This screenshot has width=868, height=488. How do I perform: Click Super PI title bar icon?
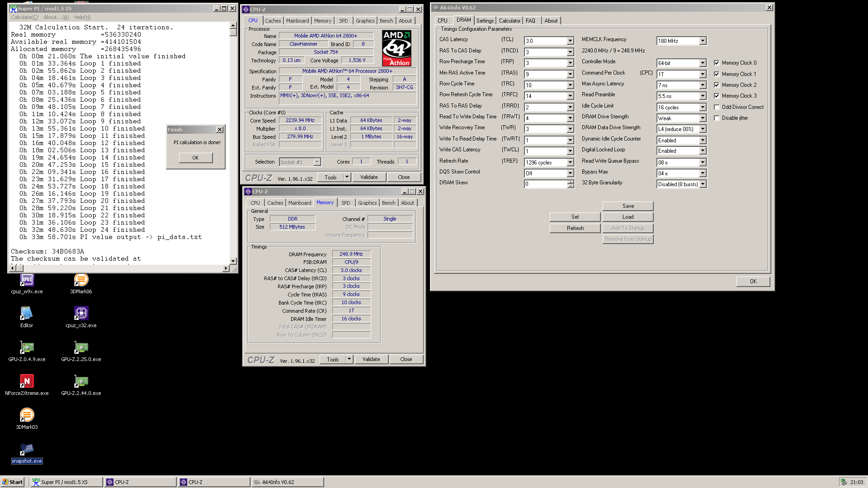(13, 9)
